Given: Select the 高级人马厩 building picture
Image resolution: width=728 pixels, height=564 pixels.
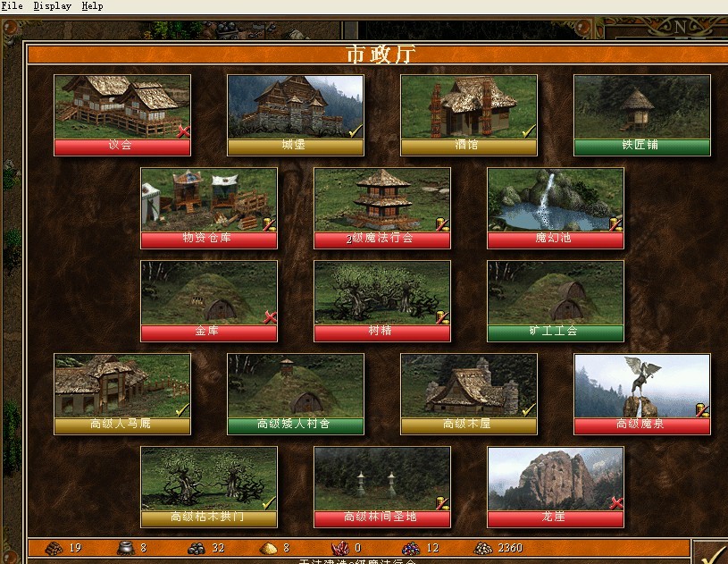Looking at the screenshot, I should coord(122,386).
